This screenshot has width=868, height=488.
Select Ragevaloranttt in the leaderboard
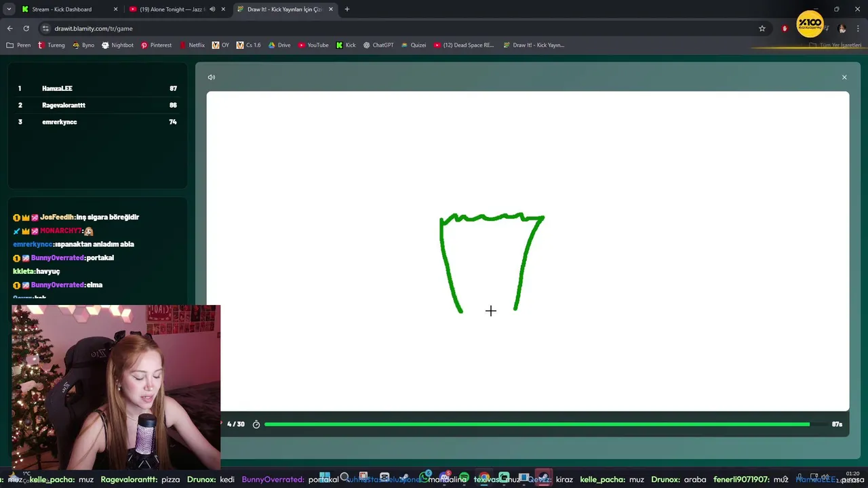(97, 105)
